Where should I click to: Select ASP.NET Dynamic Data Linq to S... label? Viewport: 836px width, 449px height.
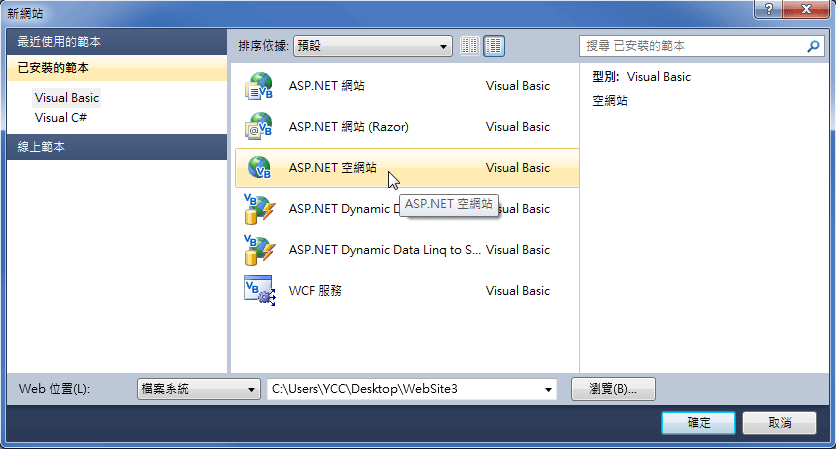point(384,250)
